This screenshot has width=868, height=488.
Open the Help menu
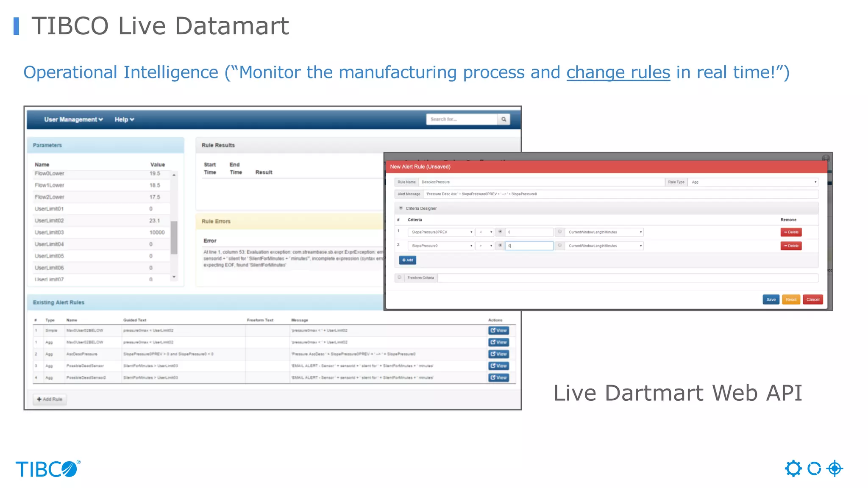pos(124,119)
